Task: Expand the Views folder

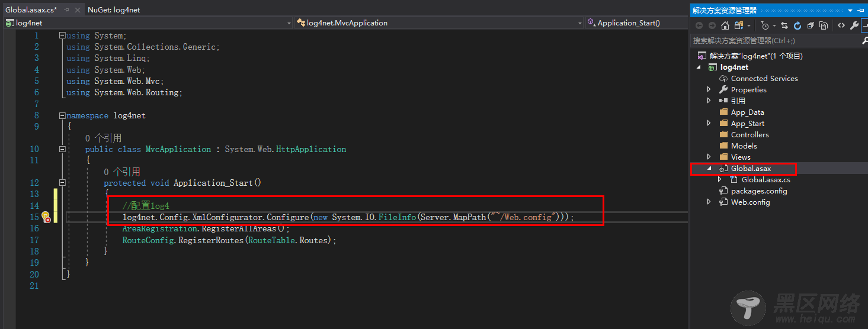Action: tap(709, 157)
